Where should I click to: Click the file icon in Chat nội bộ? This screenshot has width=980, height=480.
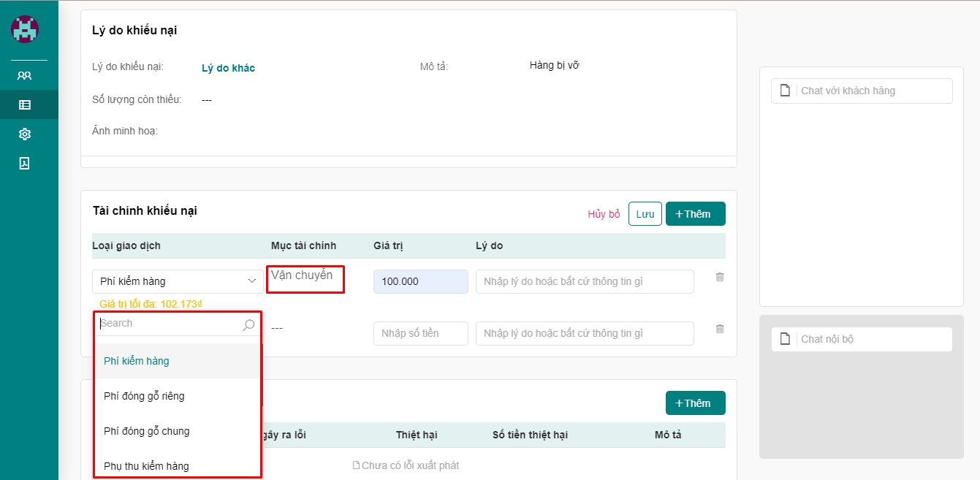tap(786, 339)
